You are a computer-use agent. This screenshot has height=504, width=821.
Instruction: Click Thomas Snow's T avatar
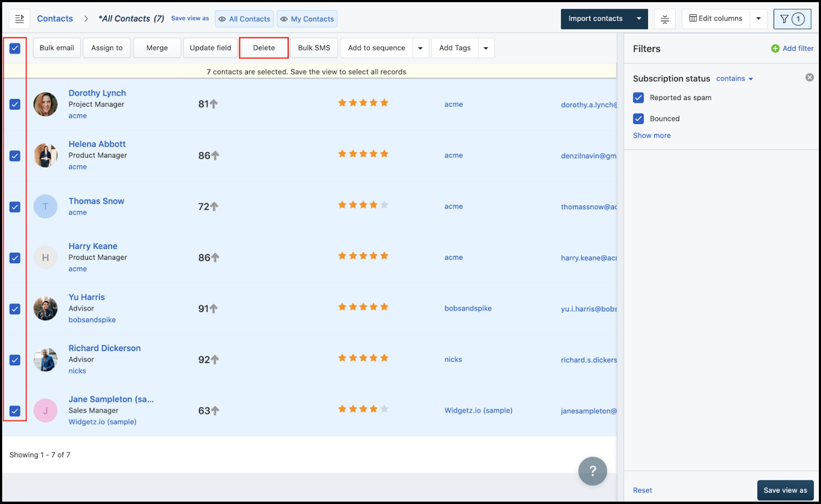45,207
